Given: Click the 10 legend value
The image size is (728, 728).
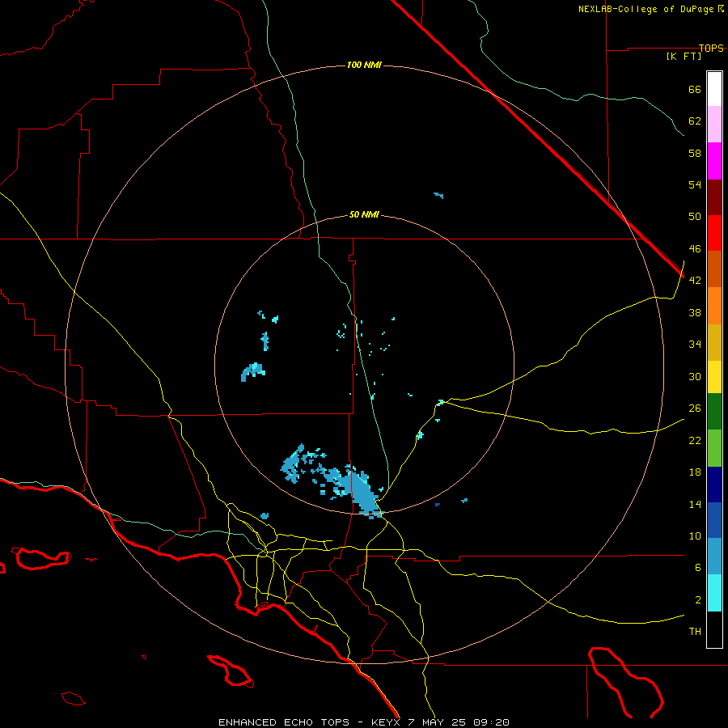Looking at the screenshot, I should point(695,535).
